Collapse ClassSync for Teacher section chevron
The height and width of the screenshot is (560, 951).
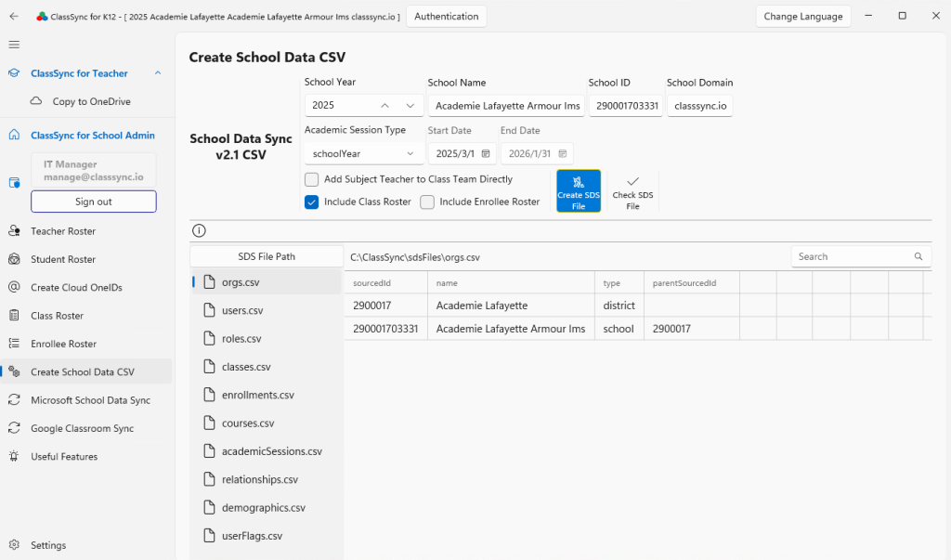(158, 73)
